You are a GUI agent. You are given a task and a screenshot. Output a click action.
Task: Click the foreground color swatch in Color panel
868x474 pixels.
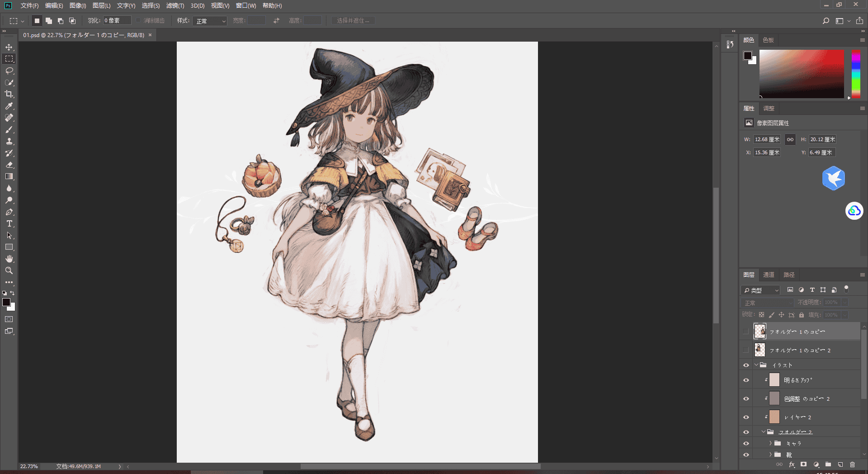(x=748, y=56)
